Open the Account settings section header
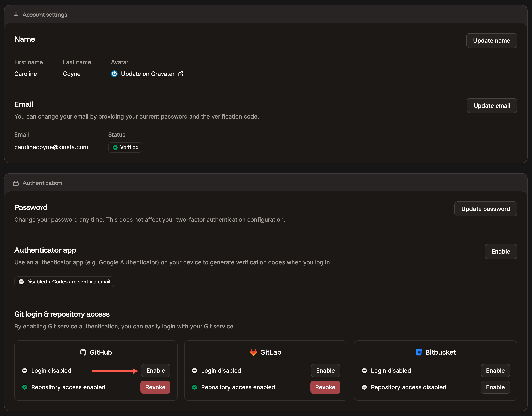Image resolution: width=532 pixels, height=416 pixels. pyautogui.click(x=45, y=14)
